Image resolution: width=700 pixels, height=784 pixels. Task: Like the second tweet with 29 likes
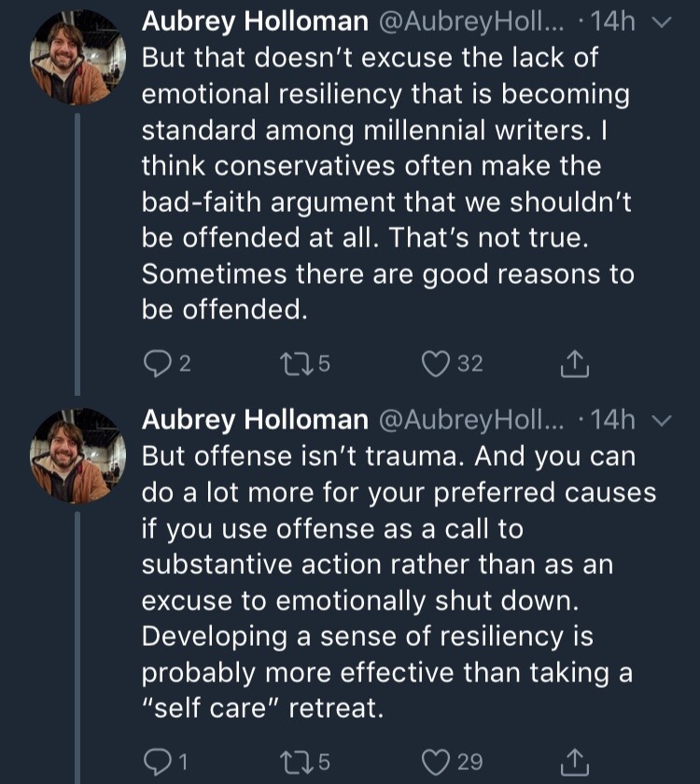click(x=437, y=762)
